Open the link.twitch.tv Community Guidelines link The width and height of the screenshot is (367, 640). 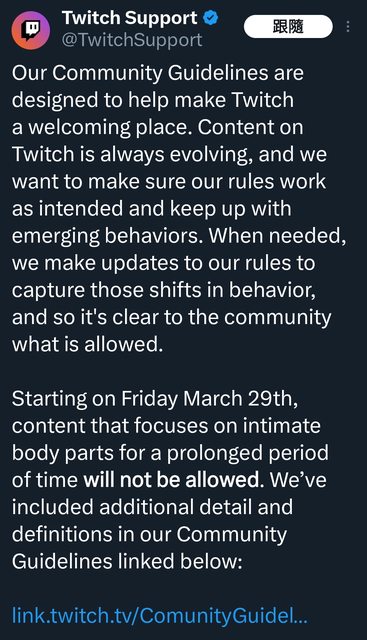click(x=160, y=616)
